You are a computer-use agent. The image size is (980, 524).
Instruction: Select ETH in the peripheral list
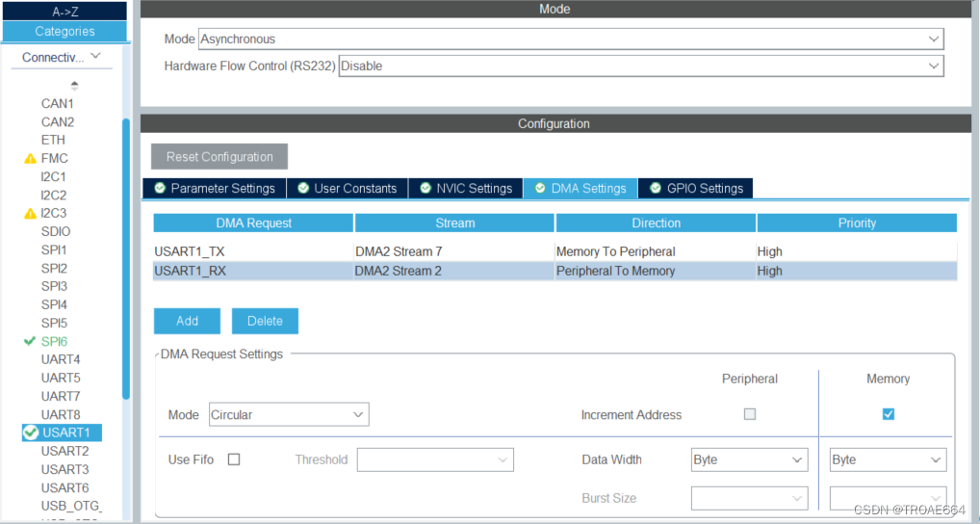coord(53,140)
